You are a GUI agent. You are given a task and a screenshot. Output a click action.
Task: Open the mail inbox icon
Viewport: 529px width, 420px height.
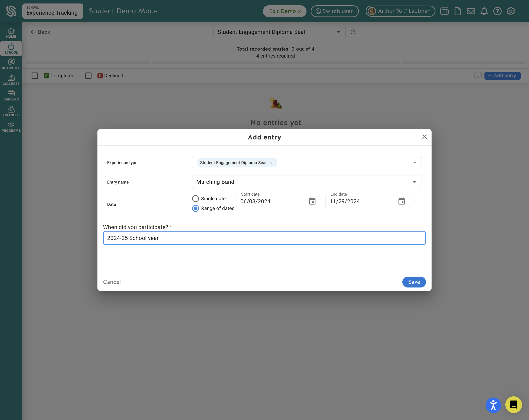[x=471, y=11]
